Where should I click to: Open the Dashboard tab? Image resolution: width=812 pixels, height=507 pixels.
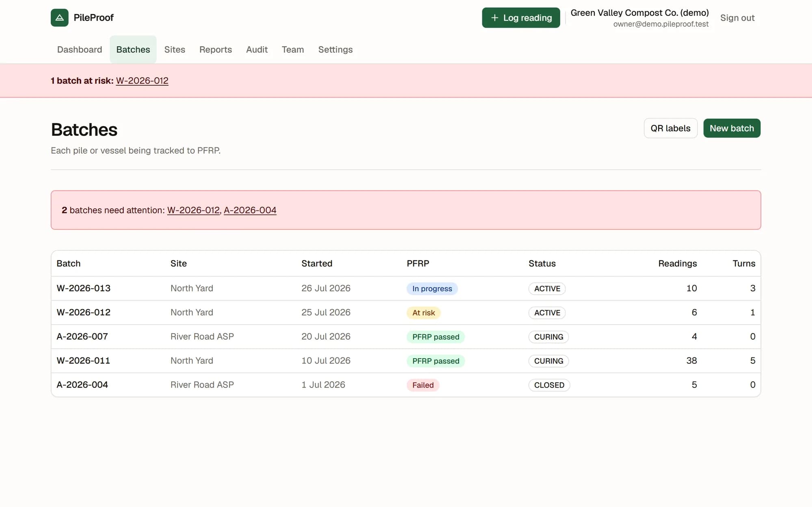pos(80,50)
